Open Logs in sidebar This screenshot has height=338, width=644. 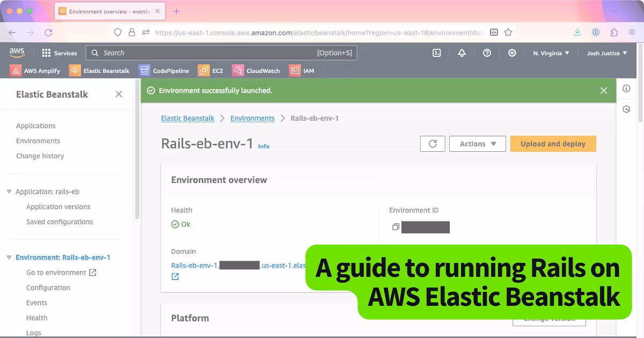(34, 333)
